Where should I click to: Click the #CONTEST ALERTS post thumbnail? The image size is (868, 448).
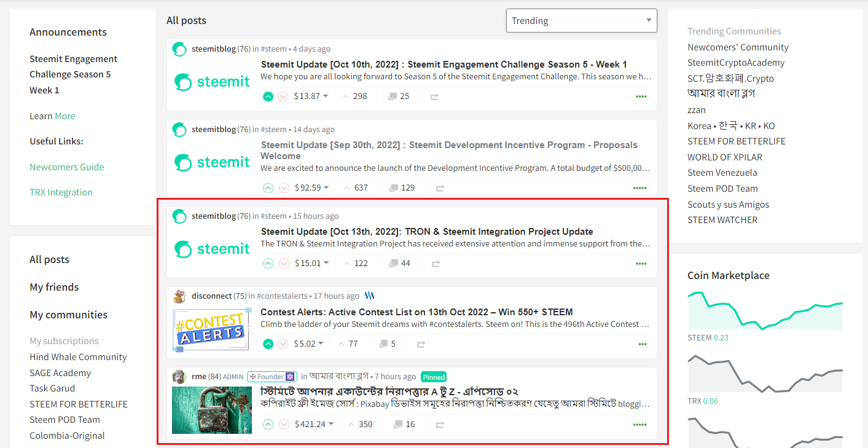tap(212, 329)
